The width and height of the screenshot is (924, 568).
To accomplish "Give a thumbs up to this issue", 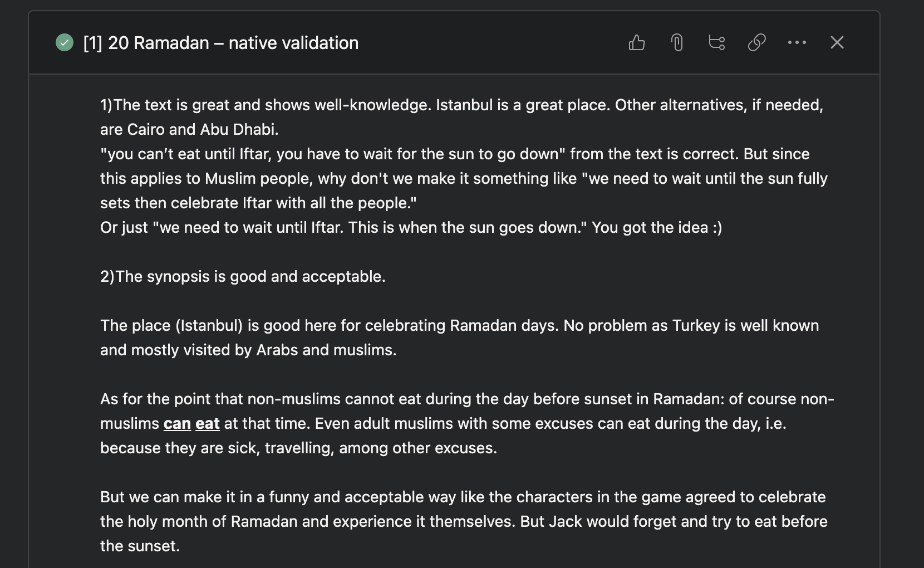I will [637, 42].
